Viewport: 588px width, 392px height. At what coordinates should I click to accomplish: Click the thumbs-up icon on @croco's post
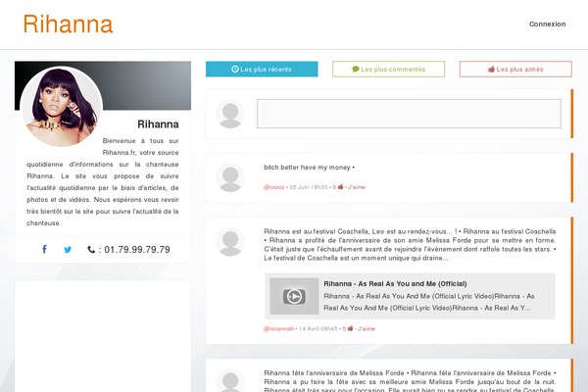click(x=340, y=187)
